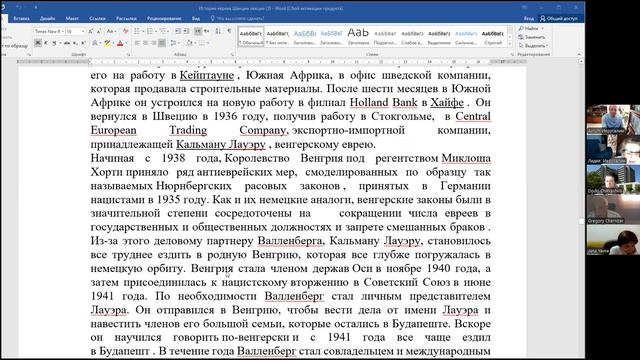Apply Строгий (Strong) style

[x=493, y=37]
